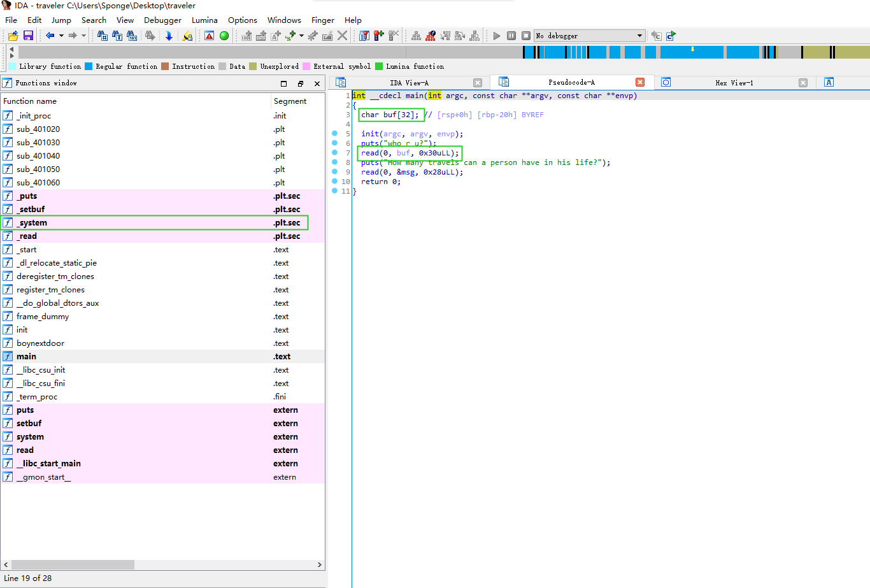Select the deregister_tm_clones function row
Viewport: 870px width, 588px height.
coord(163,276)
